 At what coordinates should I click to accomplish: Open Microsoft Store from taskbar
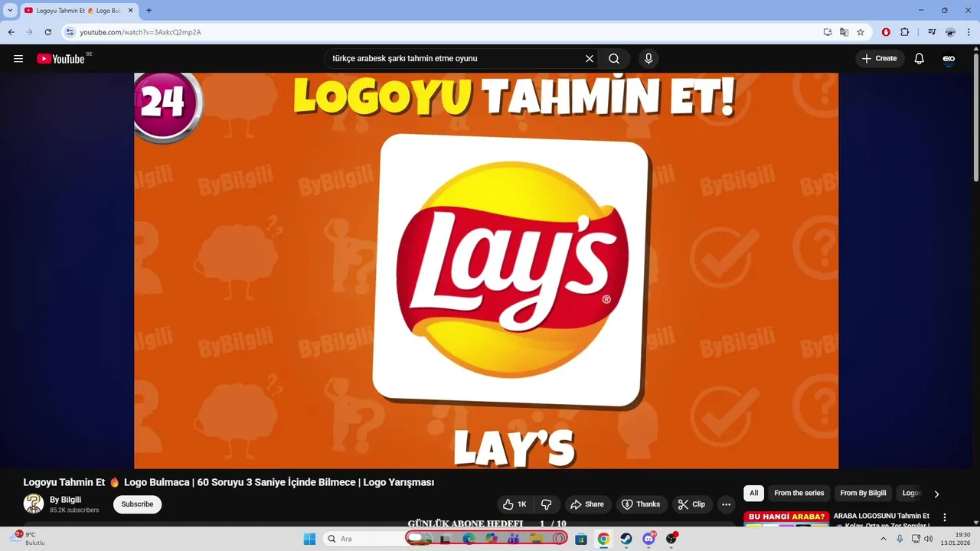(x=581, y=539)
